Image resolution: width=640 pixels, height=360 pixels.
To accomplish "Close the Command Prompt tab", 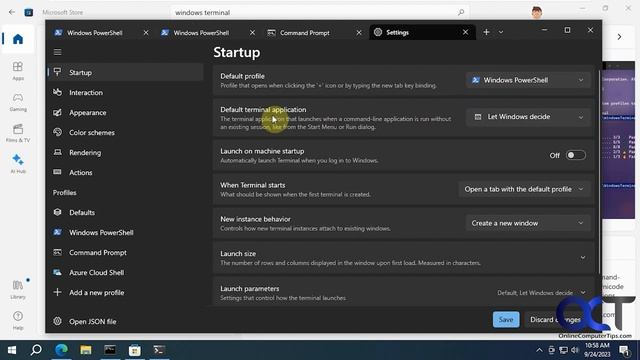I will click(359, 33).
